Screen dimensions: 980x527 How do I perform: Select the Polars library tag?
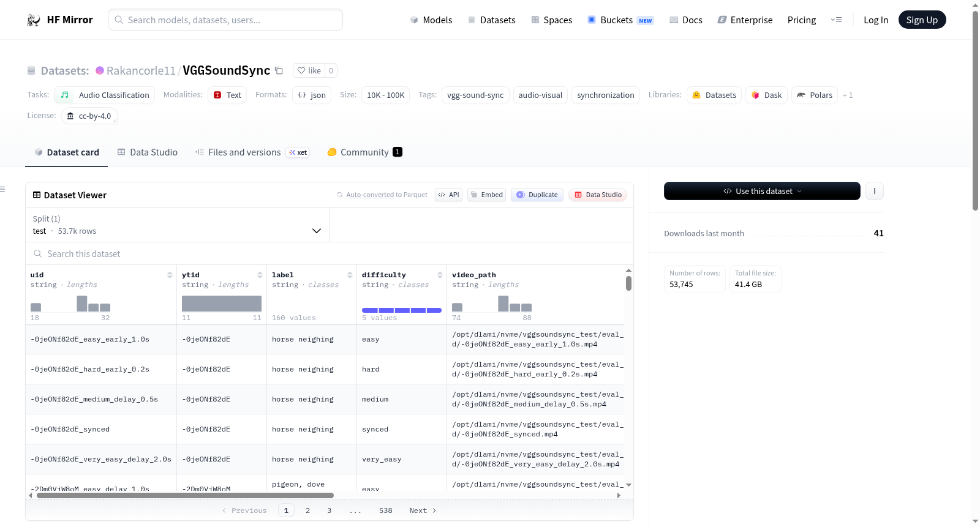click(815, 95)
